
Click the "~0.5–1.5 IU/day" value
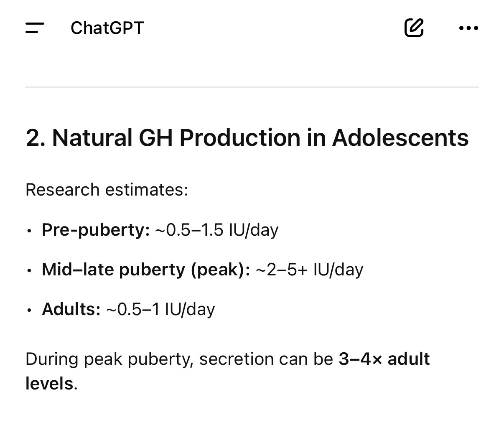pyautogui.click(x=216, y=230)
